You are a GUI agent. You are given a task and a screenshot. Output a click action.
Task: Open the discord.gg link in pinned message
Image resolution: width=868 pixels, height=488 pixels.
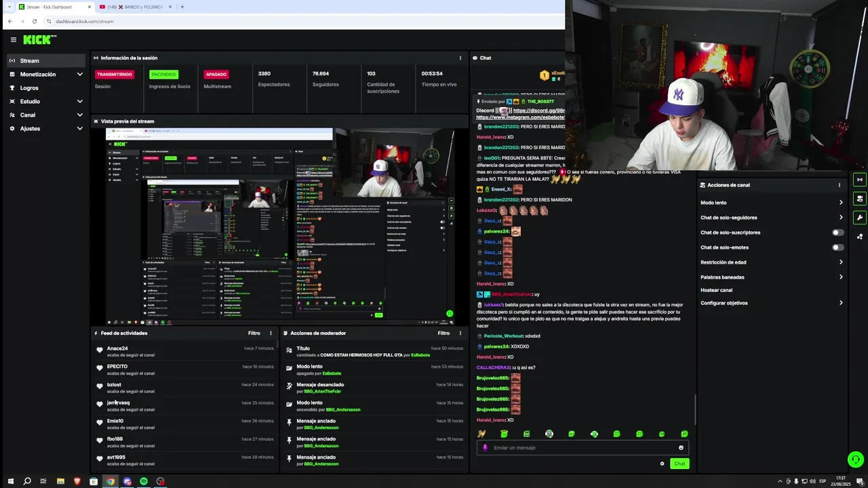(x=538, y=110)
